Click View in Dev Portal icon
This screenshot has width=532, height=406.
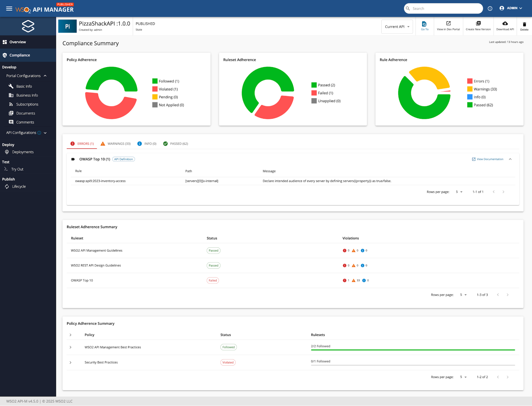(x=448, y=23)
